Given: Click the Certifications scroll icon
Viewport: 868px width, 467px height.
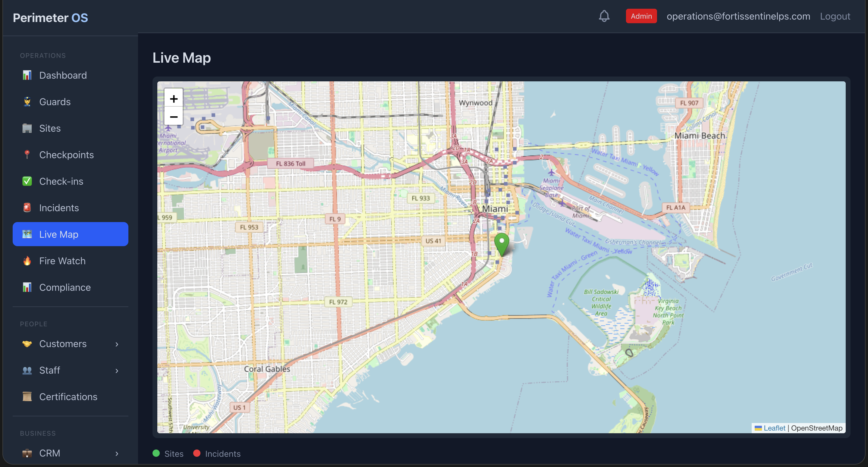Looking at the screenshot, I should tap(27, 396).
